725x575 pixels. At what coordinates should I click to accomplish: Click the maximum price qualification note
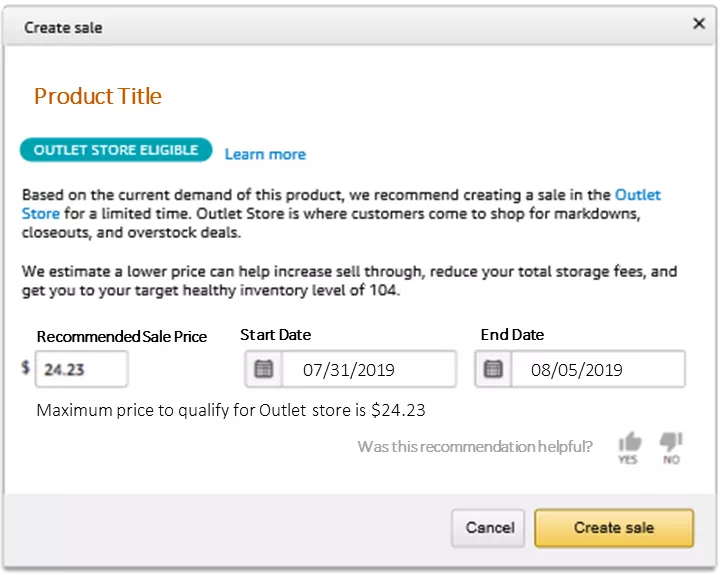[x=231, y=410]
